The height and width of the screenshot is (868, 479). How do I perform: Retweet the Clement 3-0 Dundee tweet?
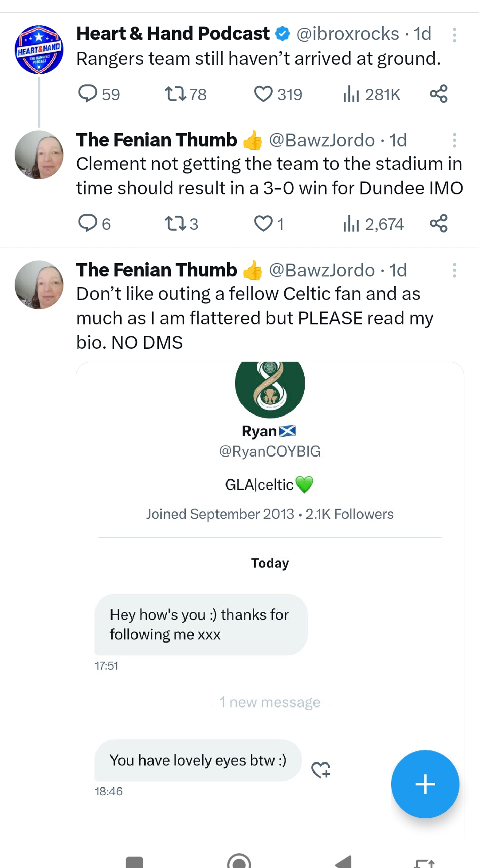tap(176, 223)
